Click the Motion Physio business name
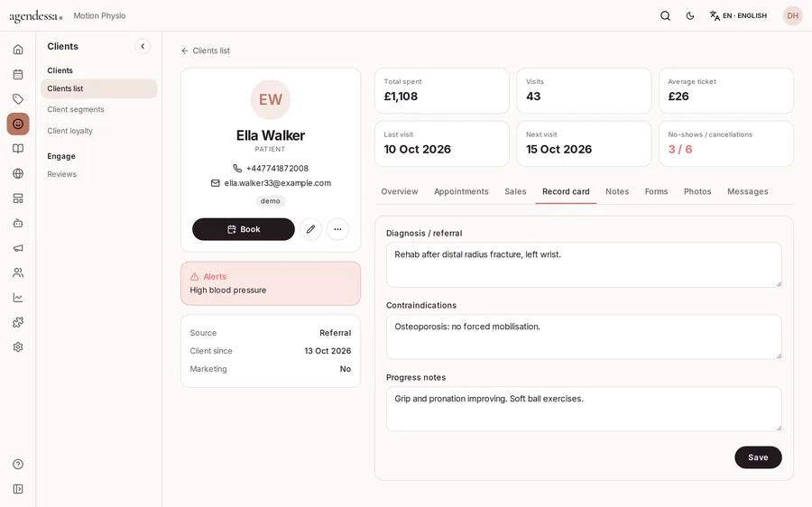 point(99,15)
